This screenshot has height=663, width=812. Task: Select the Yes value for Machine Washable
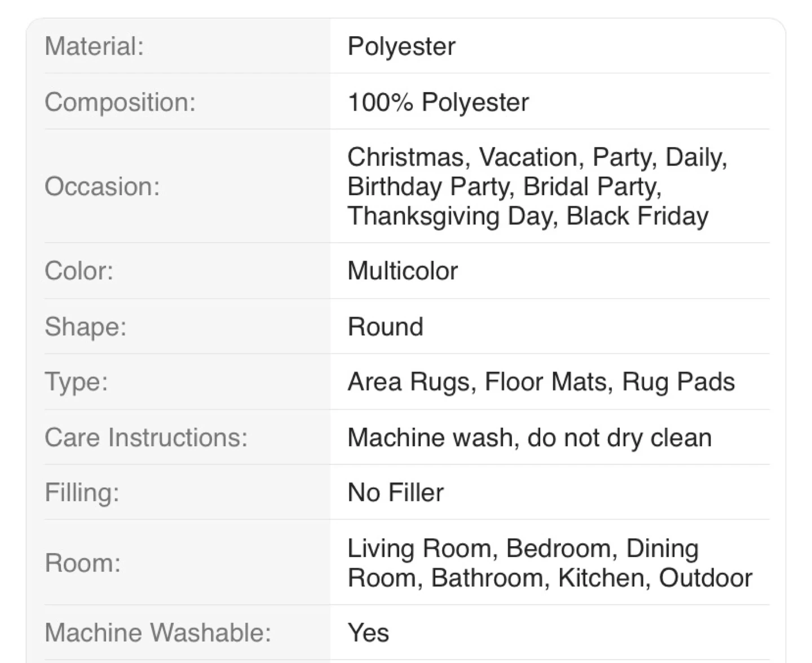[368, 633]
